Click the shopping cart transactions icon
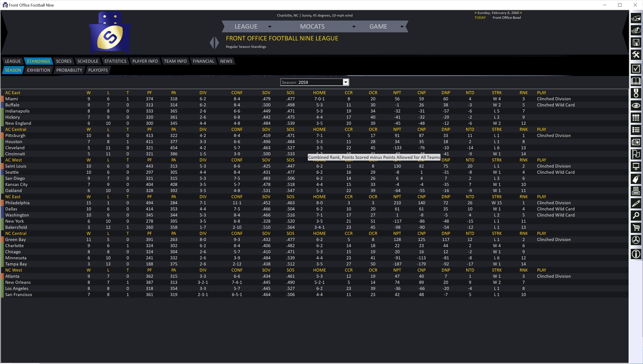This screenshot has width=643, height=364. click(636, 228)
